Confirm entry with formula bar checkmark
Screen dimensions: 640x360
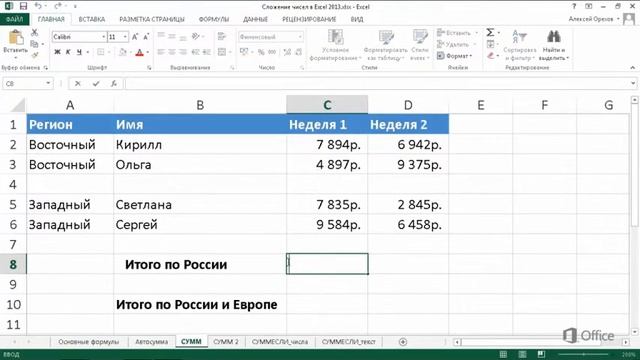tap(96, 83)
